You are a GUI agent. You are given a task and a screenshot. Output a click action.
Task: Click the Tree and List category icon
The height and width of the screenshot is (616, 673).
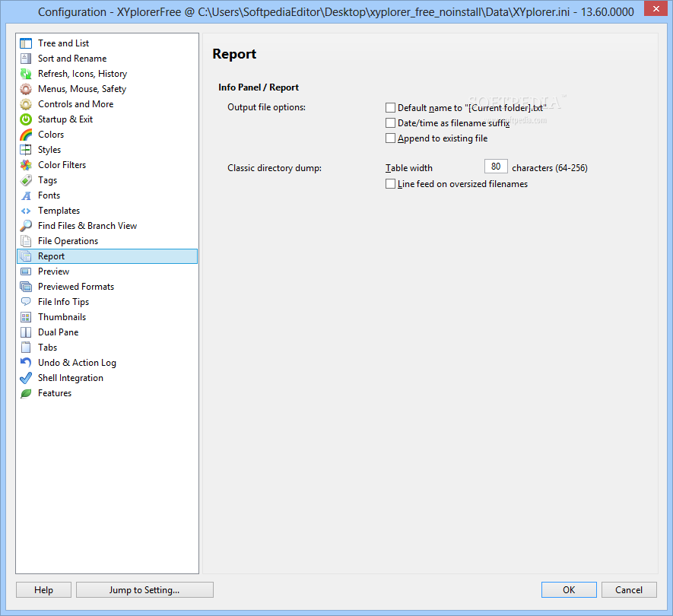click(x=26, y=43)
